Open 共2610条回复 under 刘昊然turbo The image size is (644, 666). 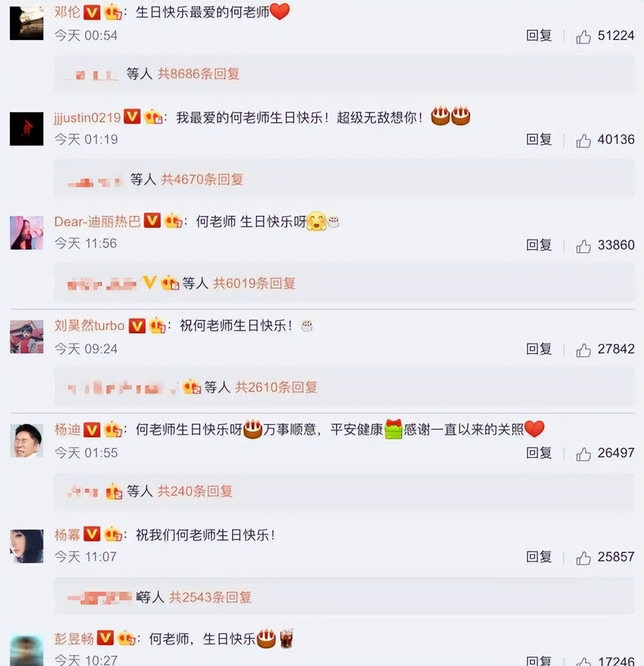[276, 387]
